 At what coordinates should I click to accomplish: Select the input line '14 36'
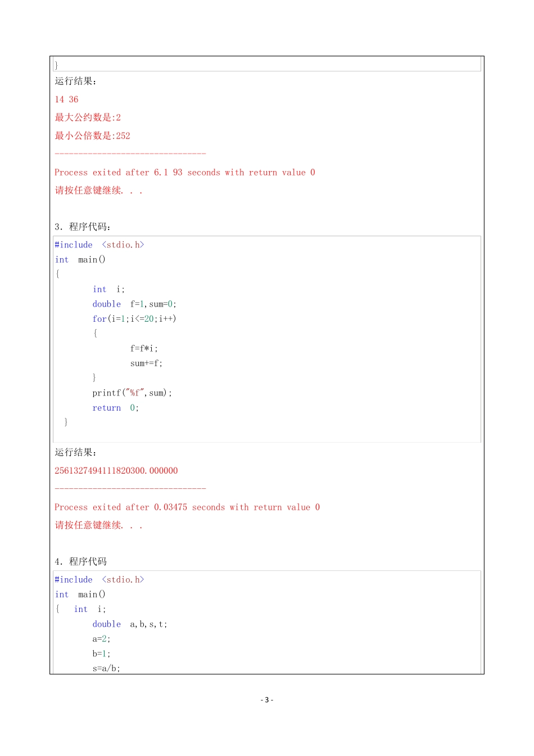(x=66, y=100)
